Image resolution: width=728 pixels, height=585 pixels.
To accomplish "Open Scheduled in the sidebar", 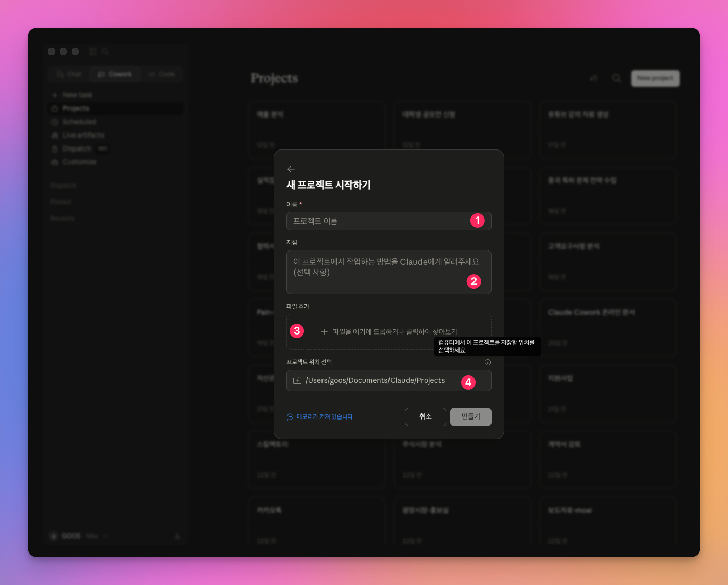I will click(x=115, y=122).
